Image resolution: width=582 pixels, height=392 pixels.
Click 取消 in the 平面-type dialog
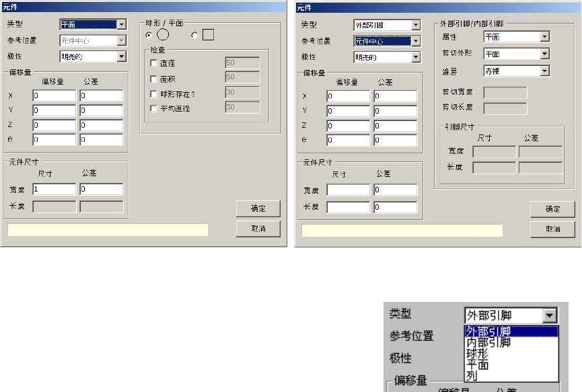258,229
